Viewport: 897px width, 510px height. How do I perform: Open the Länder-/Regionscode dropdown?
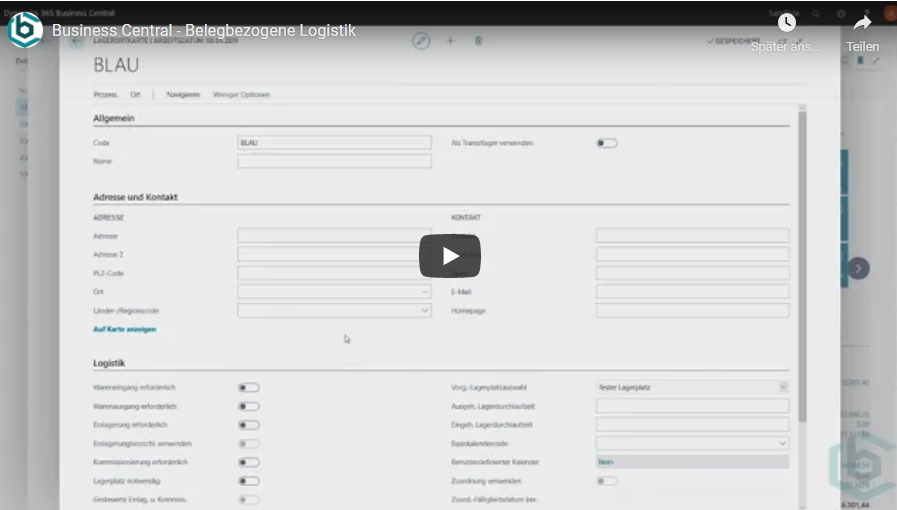[424, 311]
